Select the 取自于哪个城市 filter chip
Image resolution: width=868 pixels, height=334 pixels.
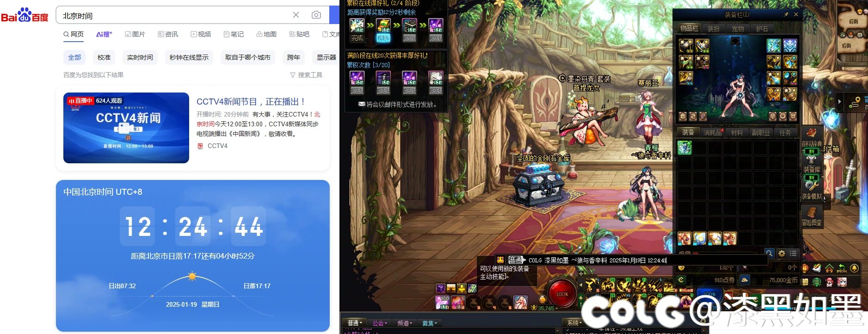point(247,57)
